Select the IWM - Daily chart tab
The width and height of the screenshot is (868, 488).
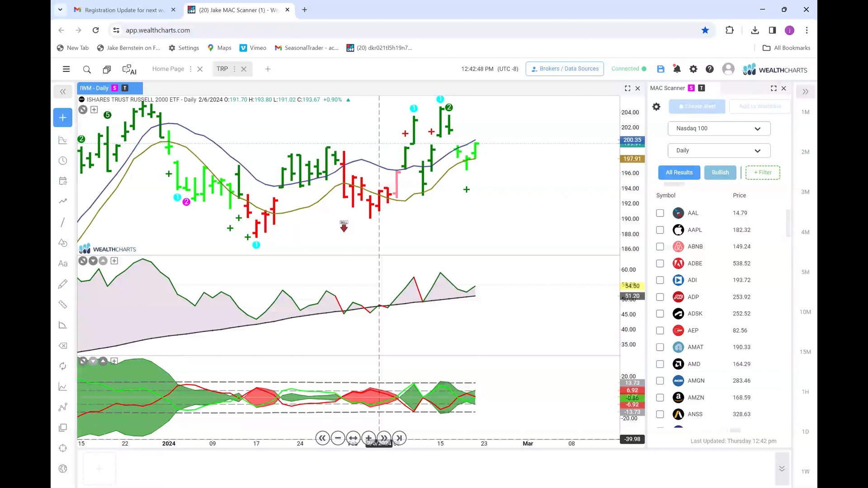tap(110, 88)
